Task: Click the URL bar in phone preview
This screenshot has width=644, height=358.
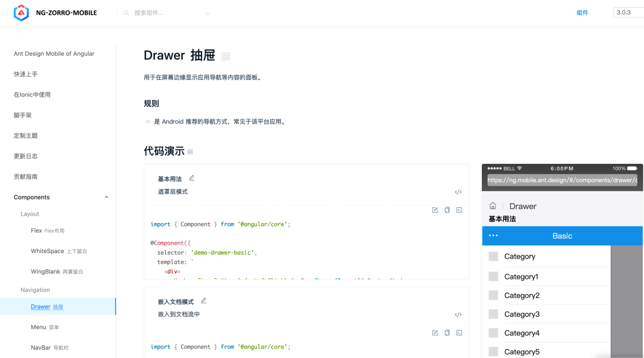Action: pos(562,180)
